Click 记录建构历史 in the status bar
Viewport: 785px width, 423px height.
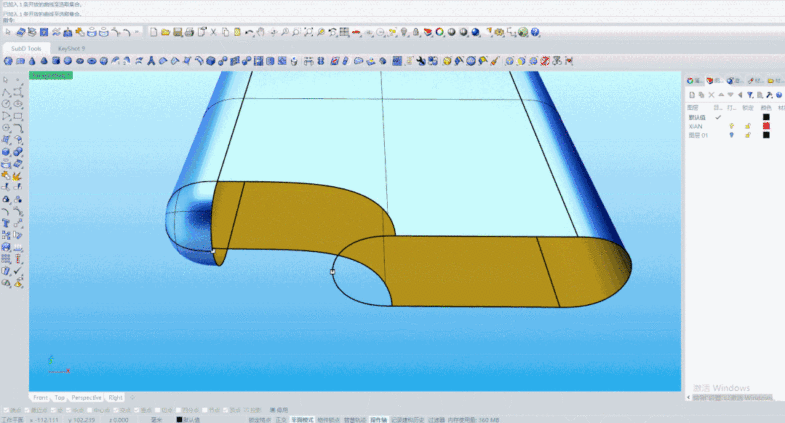408,420
